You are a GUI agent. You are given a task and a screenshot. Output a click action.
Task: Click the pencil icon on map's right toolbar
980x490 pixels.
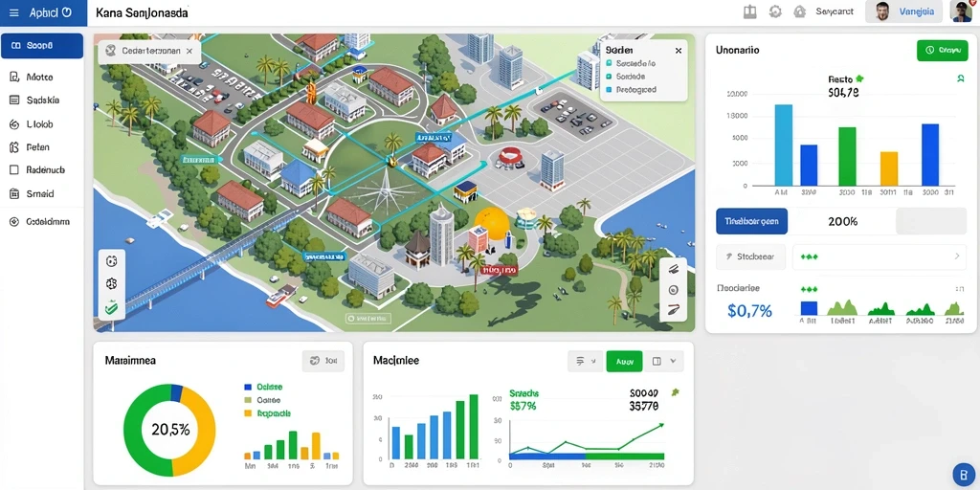673,310
